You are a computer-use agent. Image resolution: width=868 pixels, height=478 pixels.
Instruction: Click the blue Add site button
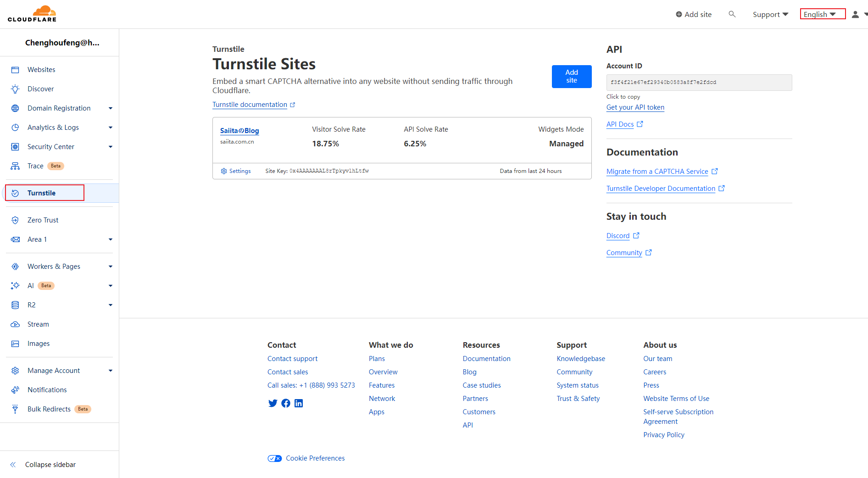pyautogui.click(x=571, y=77)
